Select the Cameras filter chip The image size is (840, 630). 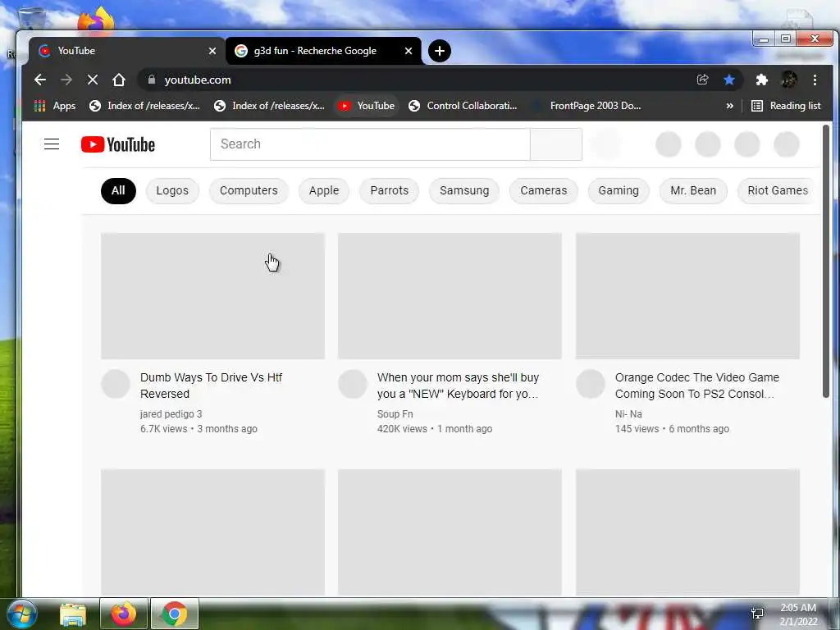pos(544,190)
